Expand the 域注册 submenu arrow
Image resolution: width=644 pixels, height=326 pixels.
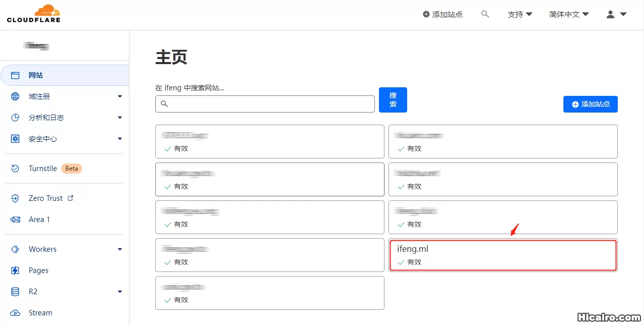click(x=120, y=96)
